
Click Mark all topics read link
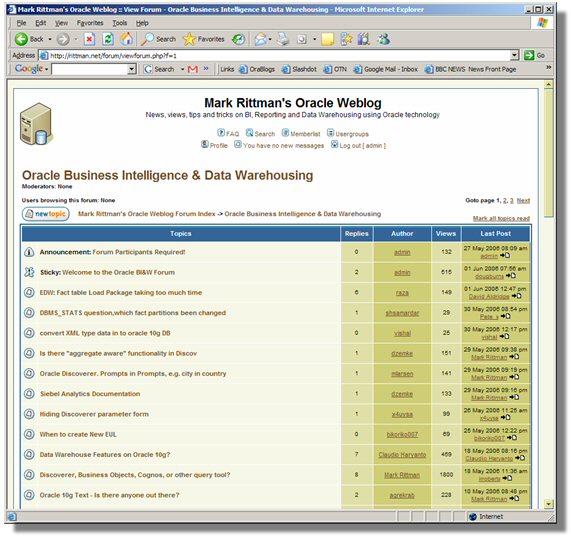point(501,218)
